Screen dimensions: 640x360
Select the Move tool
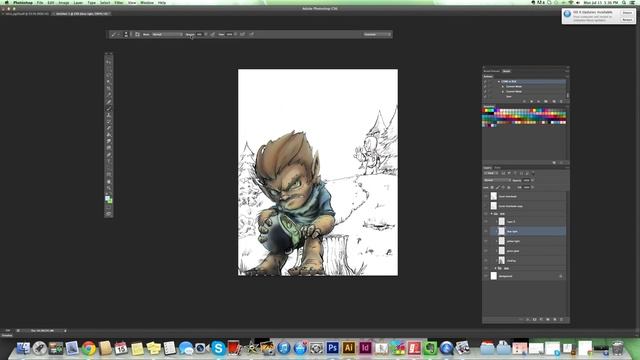(x=109, y=62)
